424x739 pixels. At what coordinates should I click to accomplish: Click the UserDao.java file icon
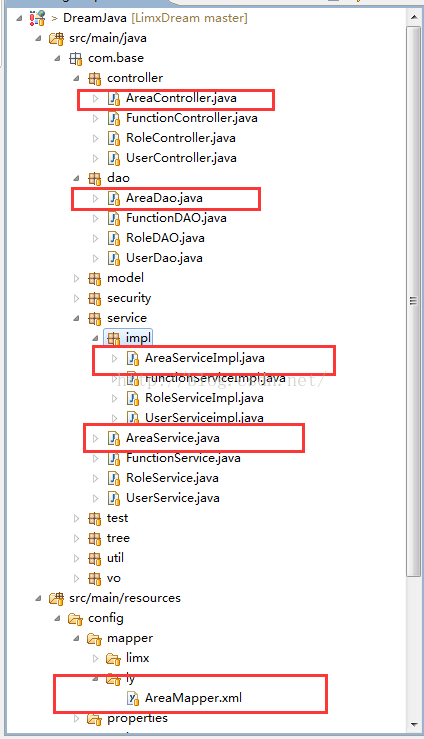[114, 258]
